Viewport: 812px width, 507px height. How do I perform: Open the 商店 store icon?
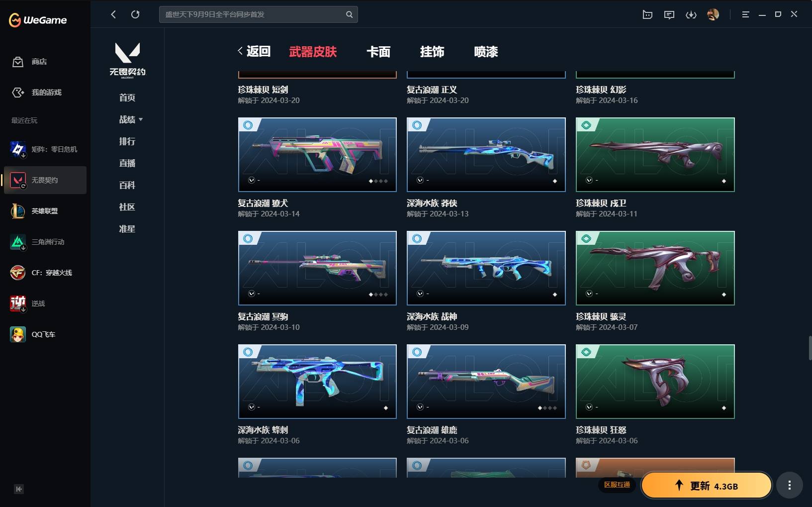18,62
